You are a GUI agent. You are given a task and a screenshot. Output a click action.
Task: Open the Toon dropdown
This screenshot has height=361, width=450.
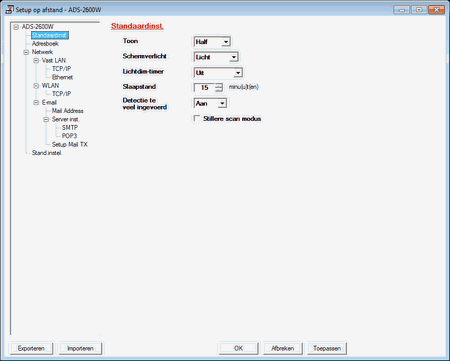pyautogui.click(x=226, y=42)
